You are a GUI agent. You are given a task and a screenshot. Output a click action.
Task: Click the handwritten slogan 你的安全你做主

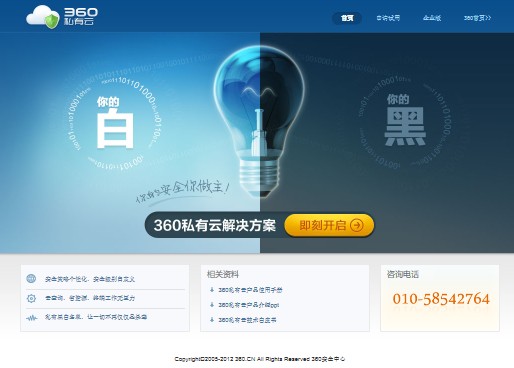pyautogui.click(x=183, y=192)
